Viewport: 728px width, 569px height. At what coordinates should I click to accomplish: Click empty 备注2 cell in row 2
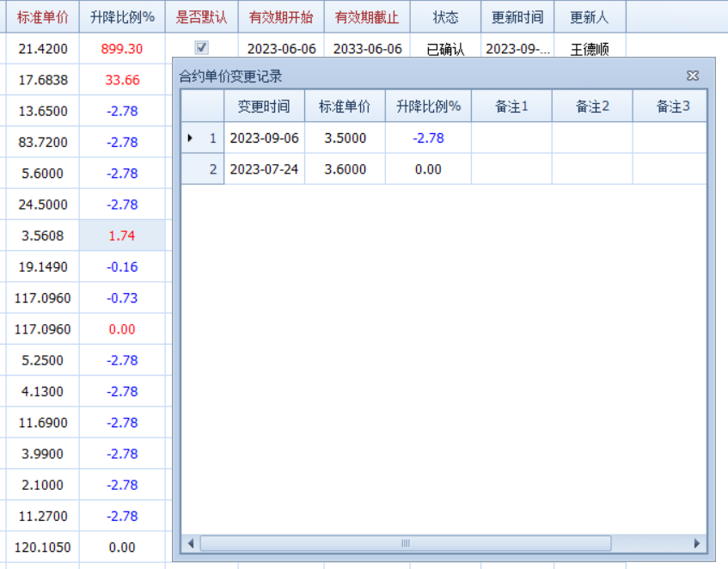592,169
